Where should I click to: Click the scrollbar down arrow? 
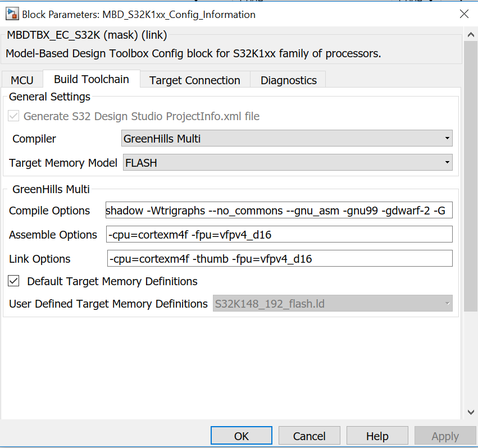(471, 412)
